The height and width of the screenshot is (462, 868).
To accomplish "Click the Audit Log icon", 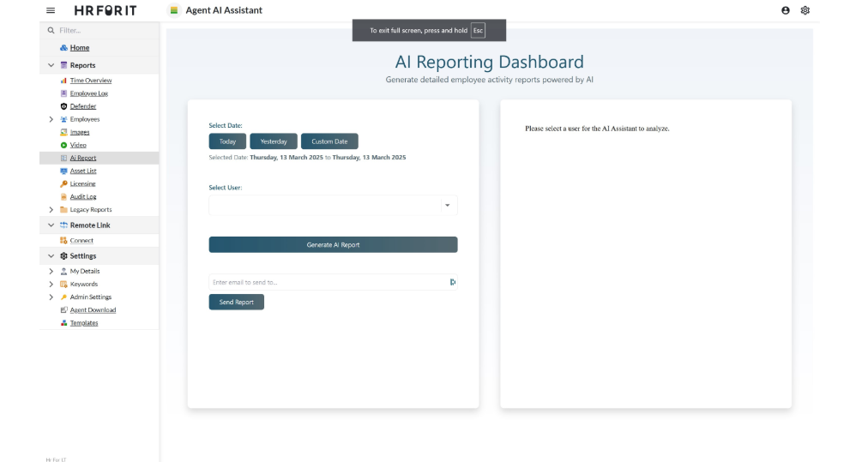I will 63,196.
